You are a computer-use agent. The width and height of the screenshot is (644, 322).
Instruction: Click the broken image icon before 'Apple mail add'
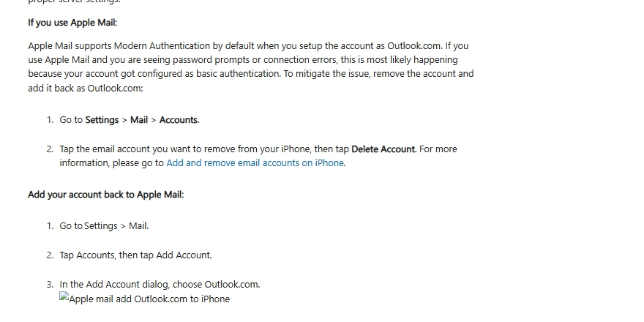pos(64,297)
